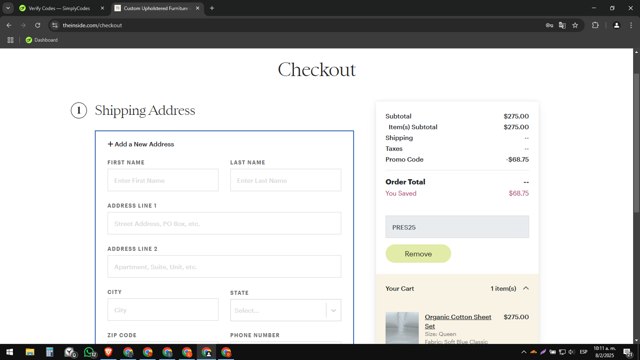The width and height of the screenshot is (640, 360).
Task: Open the Dashboard bookmark
Action: pos(42,40)
